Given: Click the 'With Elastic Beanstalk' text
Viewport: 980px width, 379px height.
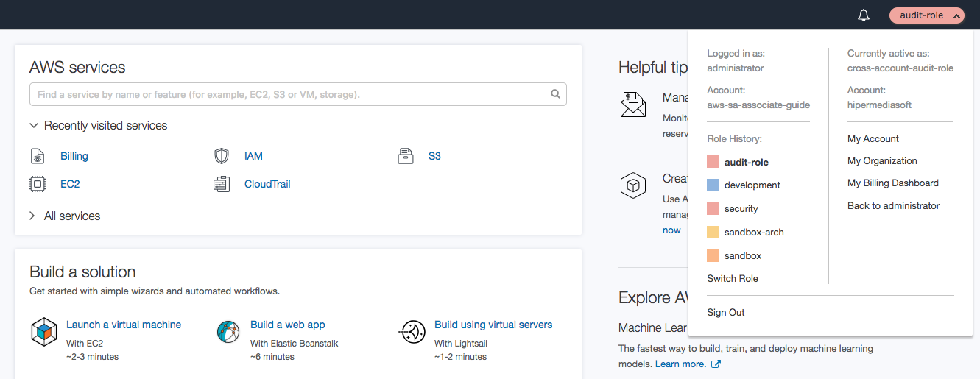Looking at the screenshot, I should click(x=295, y=344).
